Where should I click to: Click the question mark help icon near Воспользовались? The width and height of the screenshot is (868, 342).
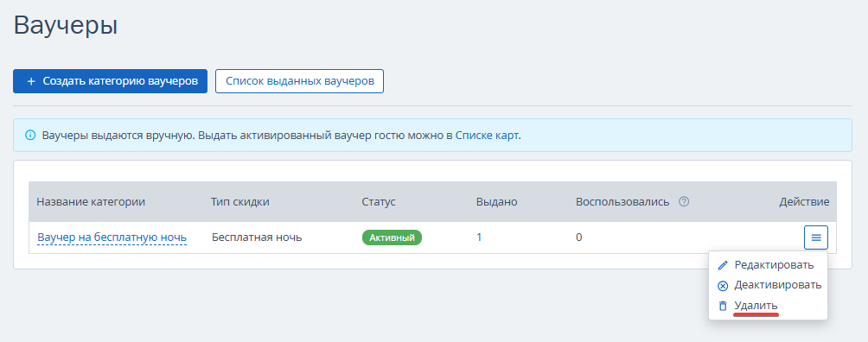(684, 202)
